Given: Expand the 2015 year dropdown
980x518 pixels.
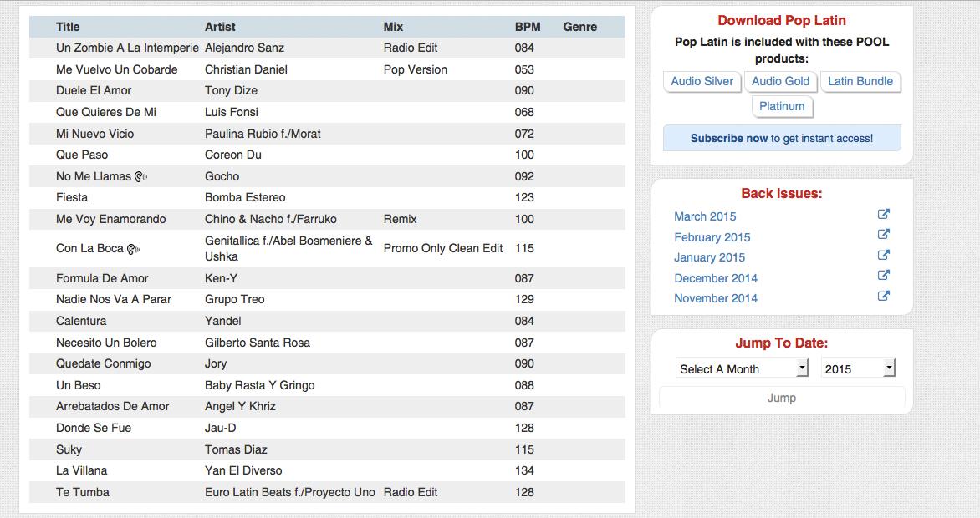Looking at the screenshot, I should [858, 368].
